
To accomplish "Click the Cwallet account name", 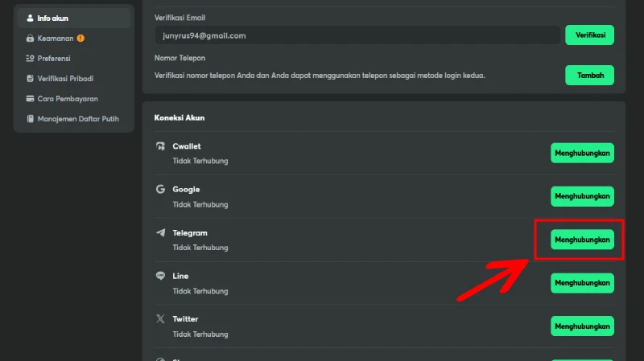I will (x=187, y=146).
